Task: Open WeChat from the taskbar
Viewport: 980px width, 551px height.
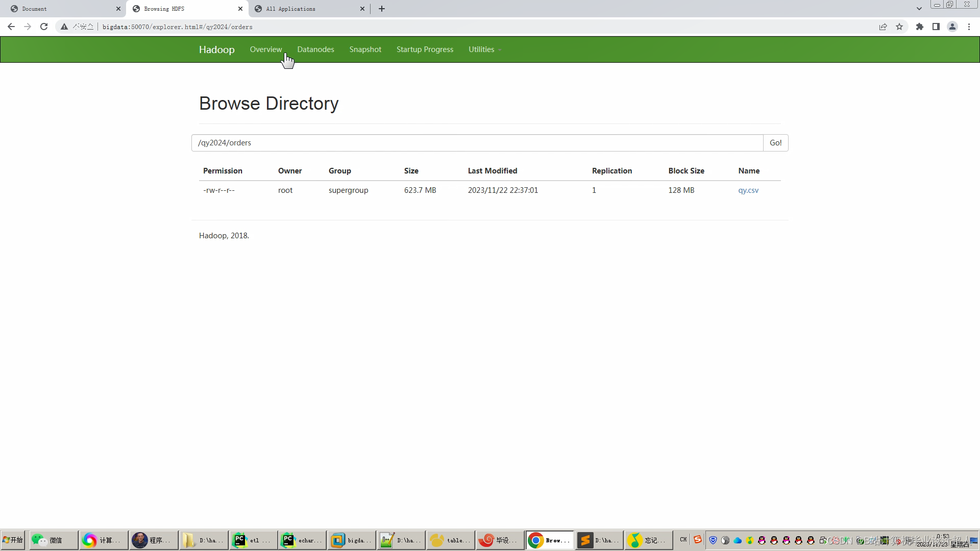Action: coord(53,540)
